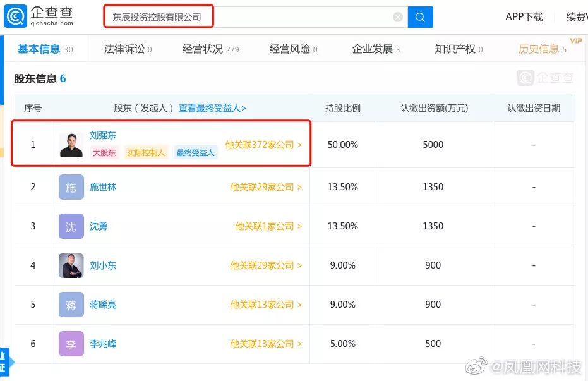Image resolution: width=588 pixels, height=381 pixels.
Task: Click the 5000 capital contribution cell
Action: pos(433,145)
